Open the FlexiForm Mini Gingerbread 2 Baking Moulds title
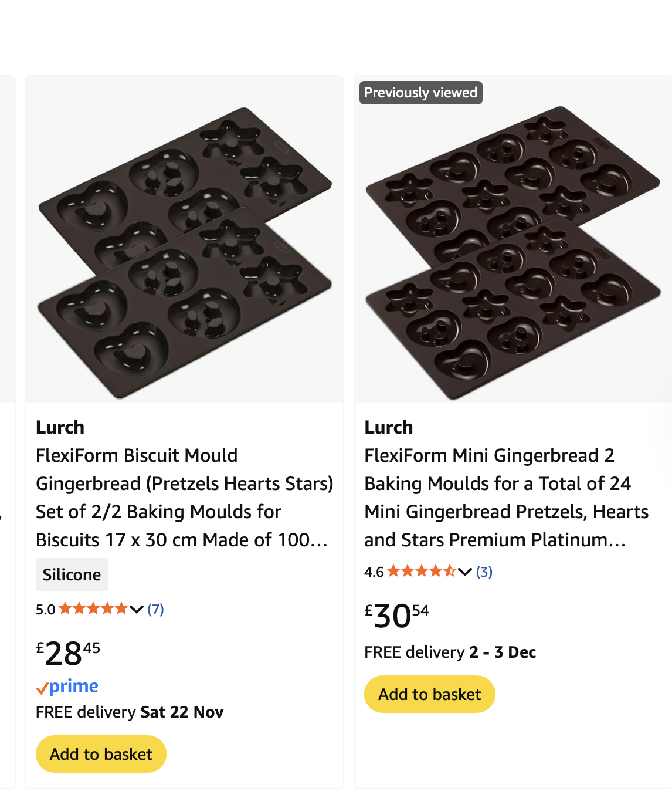Image resolution: width=672 pixels, height=798 pixels. (x=506, y=498)
